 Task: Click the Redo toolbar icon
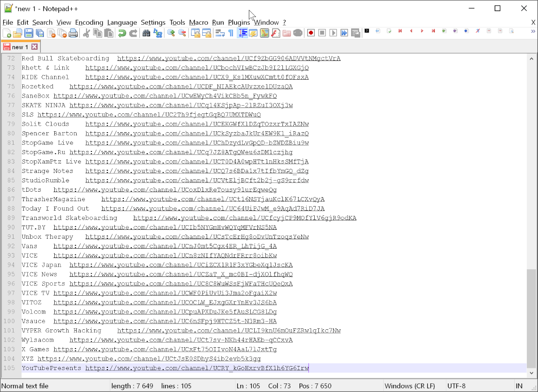(x=133, y=33)
